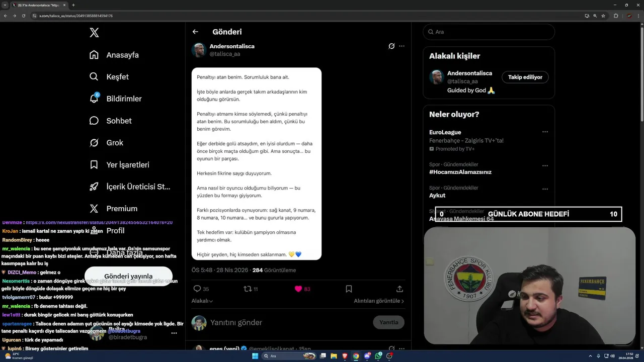Open Andersontalisca in Alakalı kişiler

469,73
